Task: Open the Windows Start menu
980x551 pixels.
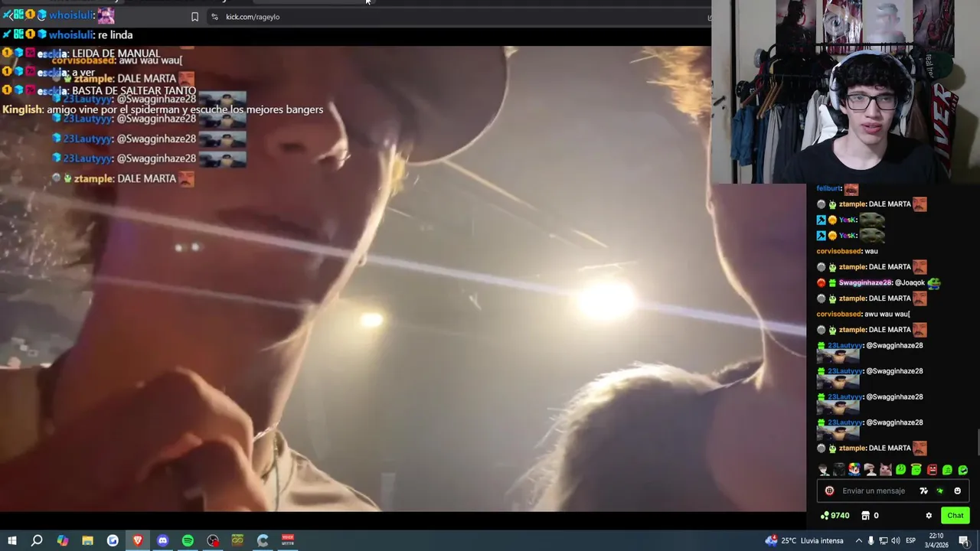Action: pyautogui.click(x=12, y=540)
